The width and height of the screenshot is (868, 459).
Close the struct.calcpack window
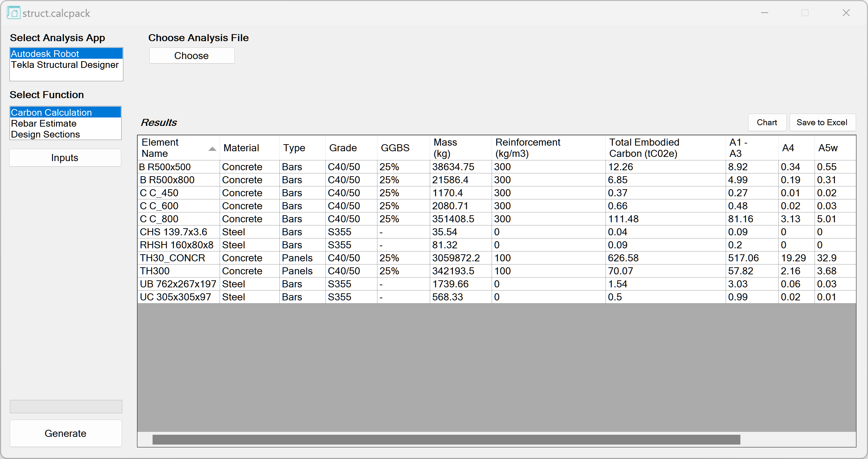[846, 13]
